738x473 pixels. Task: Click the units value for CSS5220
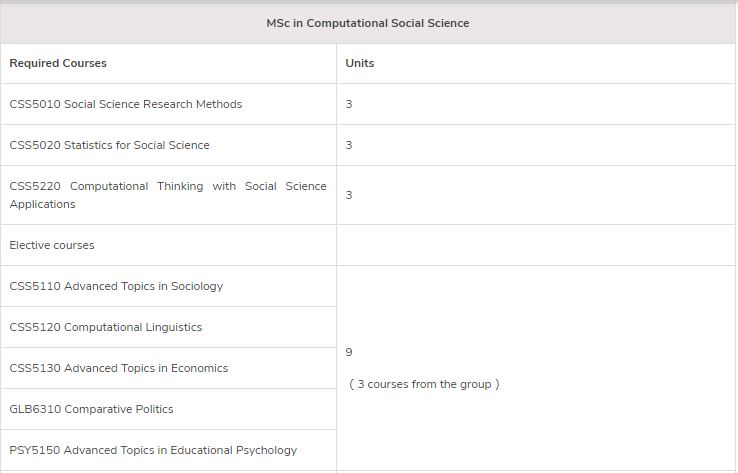(x=349, y=195)
